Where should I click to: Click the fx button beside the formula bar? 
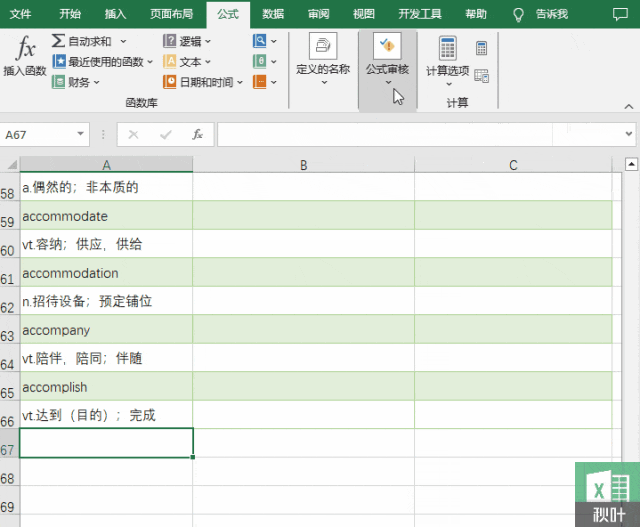pyautogui.click(x=198, y=134)
